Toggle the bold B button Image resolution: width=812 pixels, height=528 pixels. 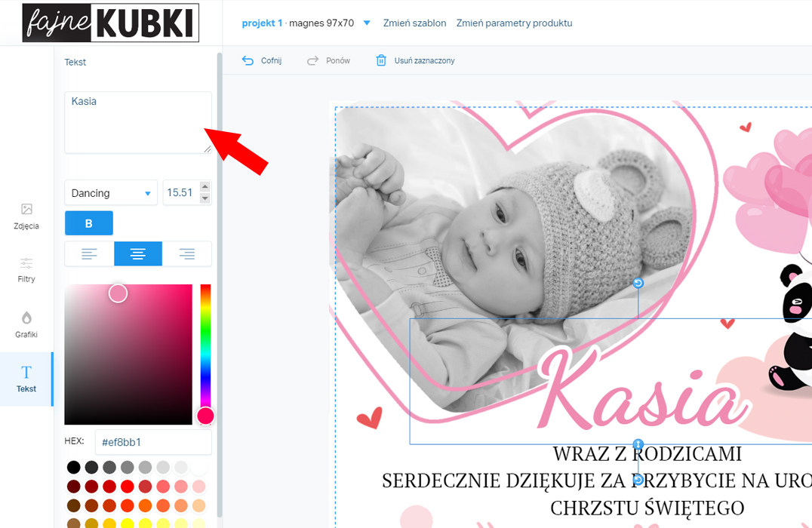point(88,223)
